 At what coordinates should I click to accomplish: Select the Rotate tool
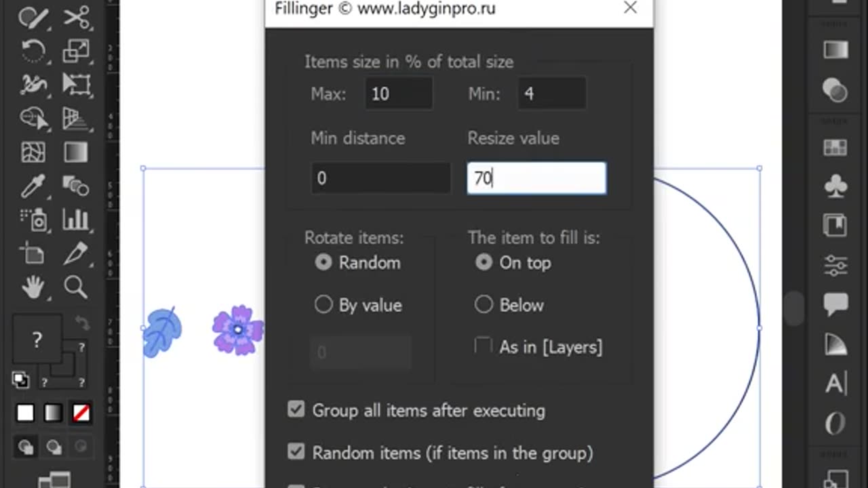tap(33, 52)
